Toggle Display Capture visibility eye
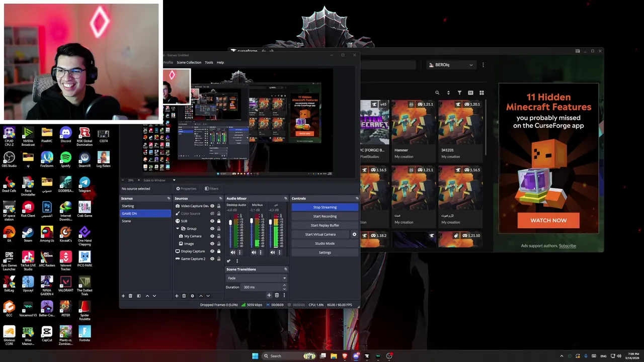644x362 pixels. [212, 251]
